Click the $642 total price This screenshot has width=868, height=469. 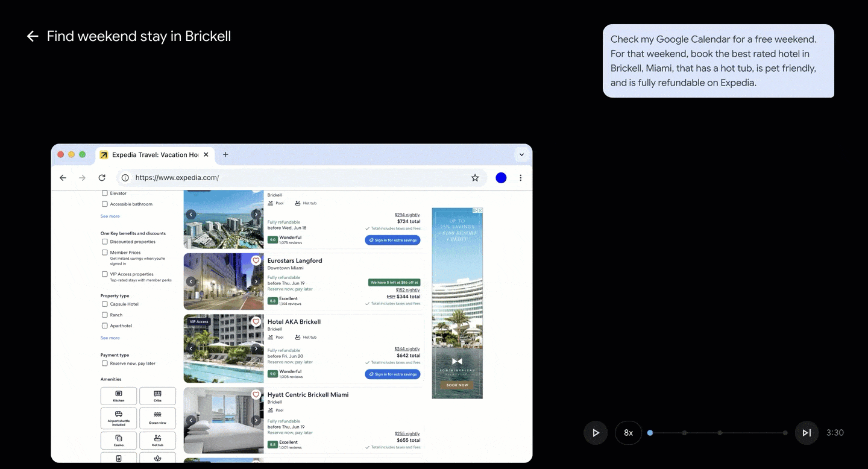coord(409,356)
